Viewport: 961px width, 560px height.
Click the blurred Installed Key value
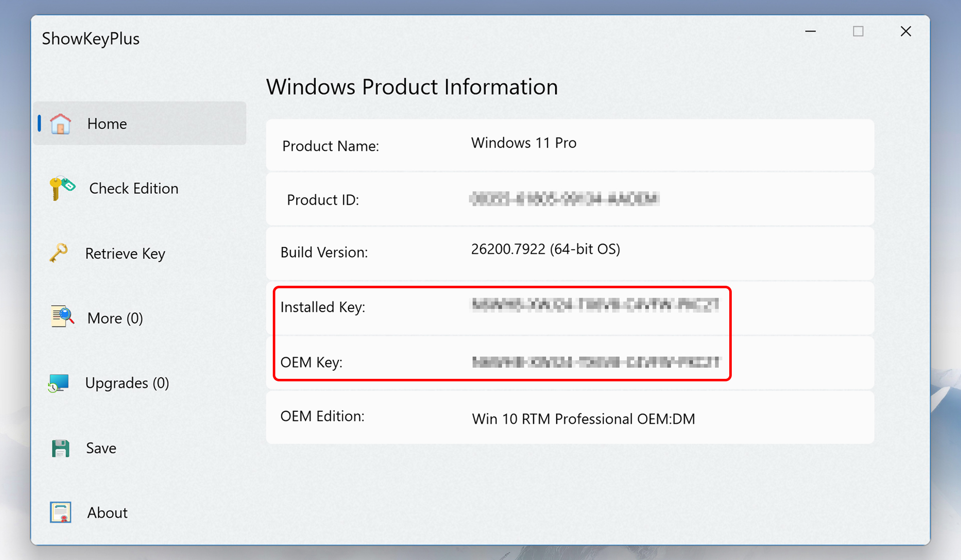tap(595, 305)
